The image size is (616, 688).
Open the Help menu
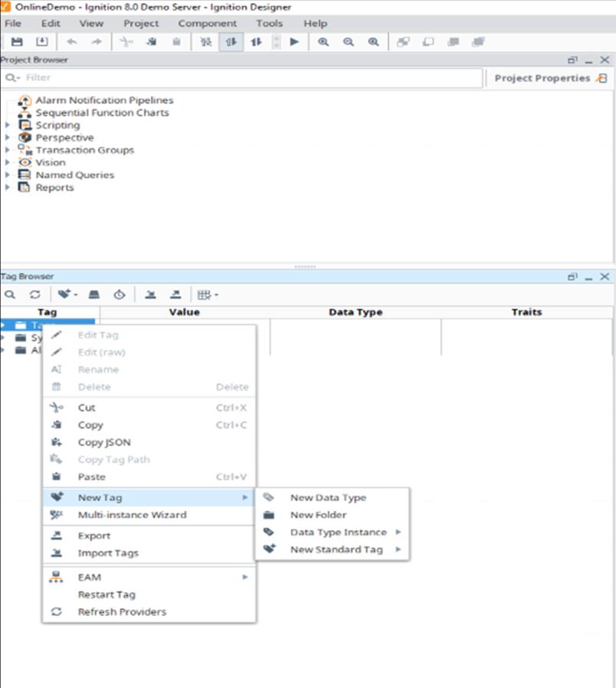pyautogui.click(x=315, y=23)
